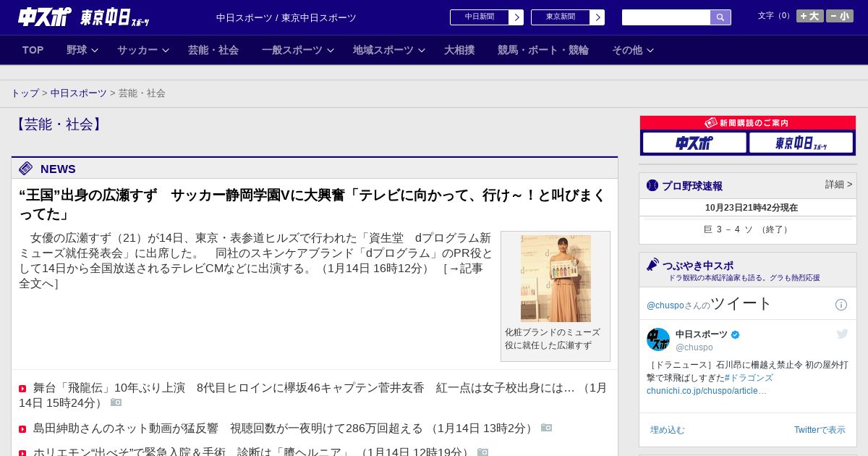Click the トップ breadcrumb link
The height and width of the screenshot is (456, 868).
pyautogui.click(x=25, y=93)
